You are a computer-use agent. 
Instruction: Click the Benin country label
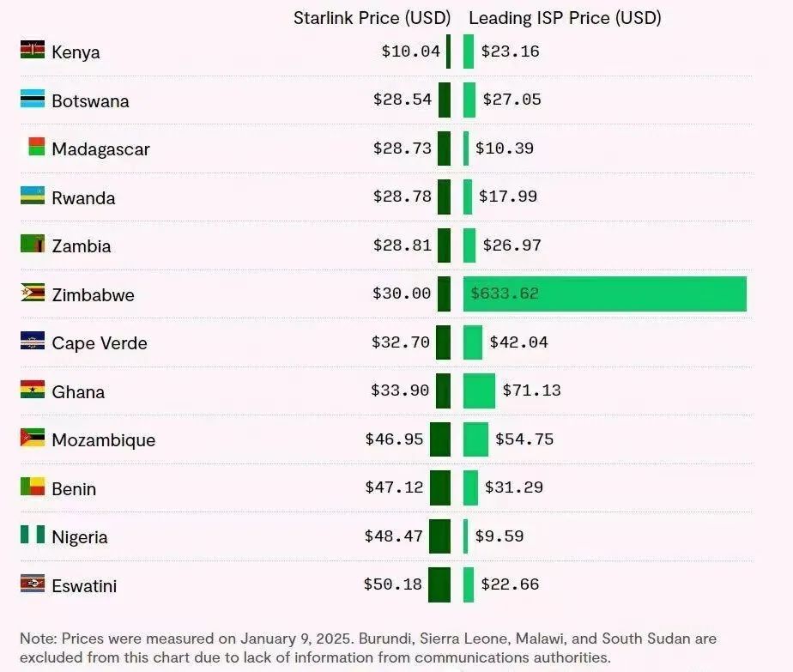click(x=74, y=489)
